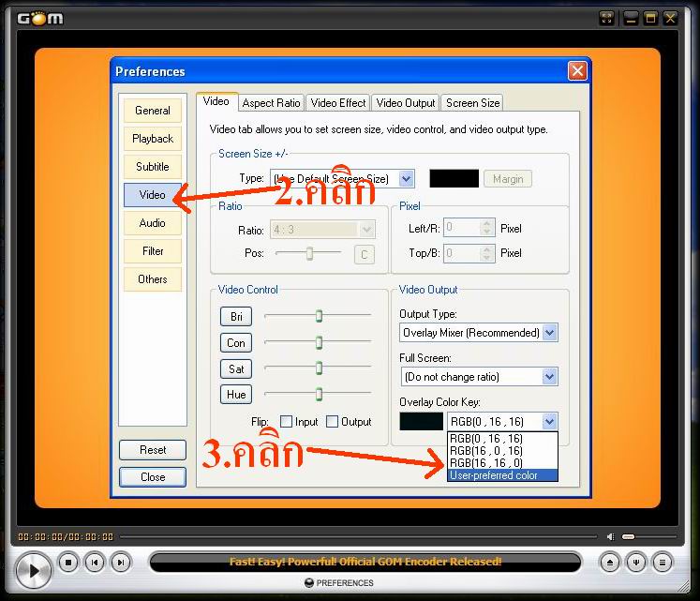Click the eject/open file icon
This screenshot has width=700, height=601.
(610, 563)
